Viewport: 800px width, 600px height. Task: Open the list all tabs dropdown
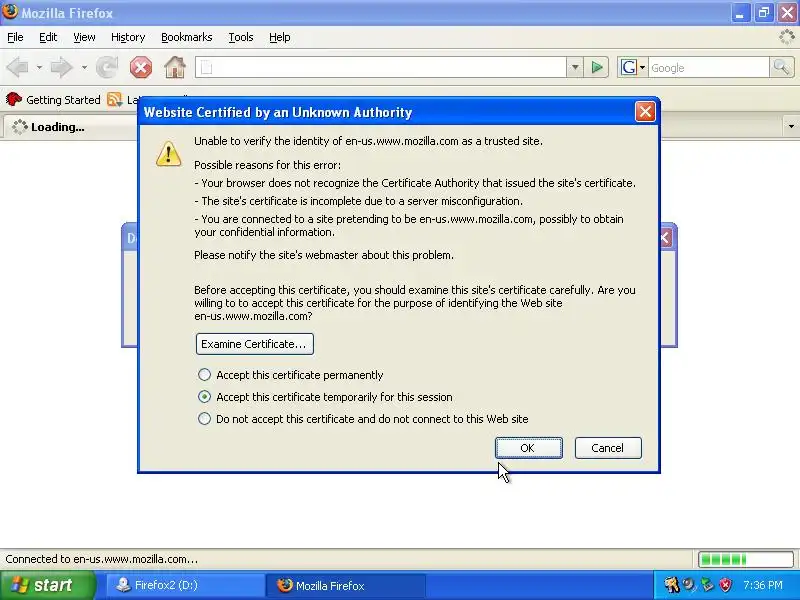click(x=791, y=127)
